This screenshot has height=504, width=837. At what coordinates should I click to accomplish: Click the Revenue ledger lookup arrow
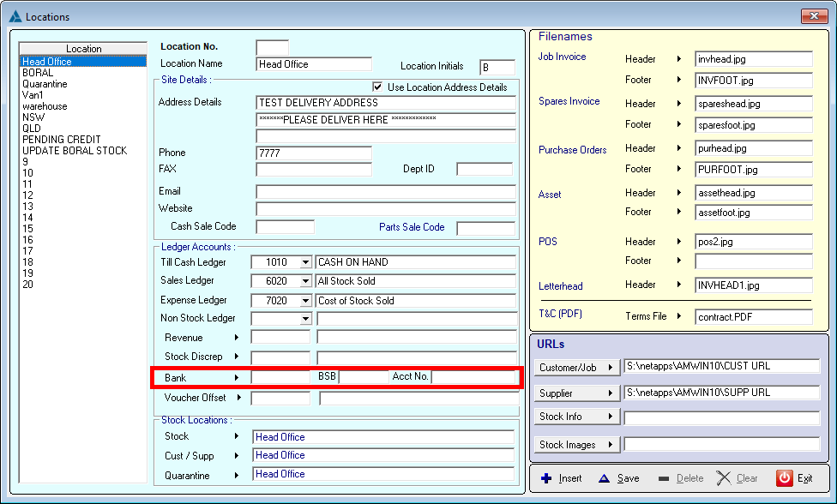[236, 338]
